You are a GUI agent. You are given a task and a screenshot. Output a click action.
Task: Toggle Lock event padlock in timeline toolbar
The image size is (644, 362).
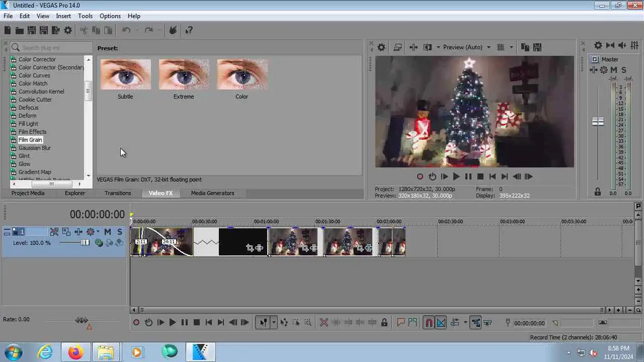(x=384, y=323)
